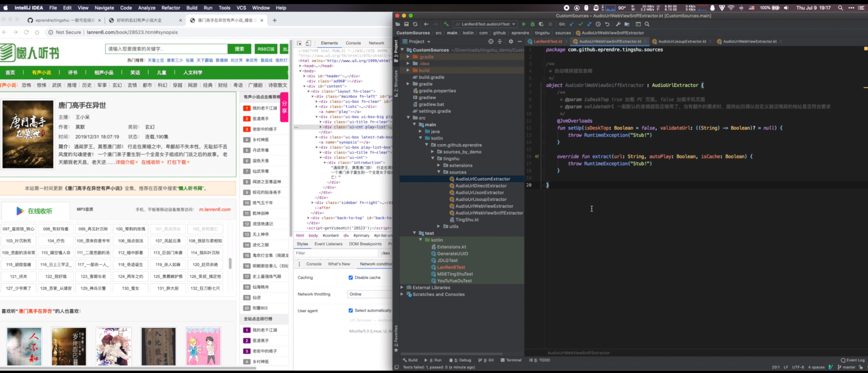Switch to the LanRen6Test.kt editor tab
Image resolution: width=868 pixels, height=373 pixels.
(x=547, y=41)
